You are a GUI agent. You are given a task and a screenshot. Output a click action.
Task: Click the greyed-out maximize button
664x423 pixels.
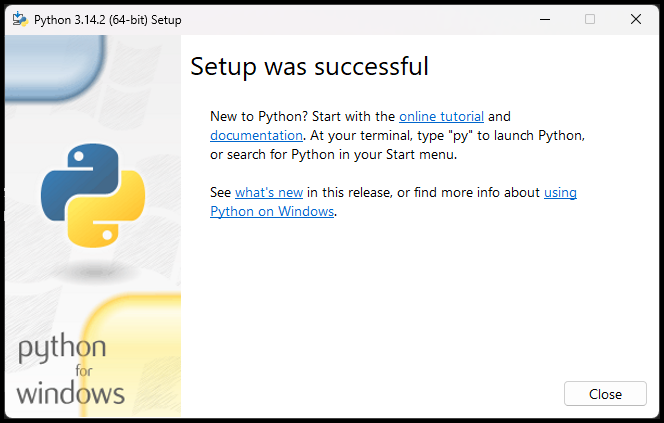(590, 19)
